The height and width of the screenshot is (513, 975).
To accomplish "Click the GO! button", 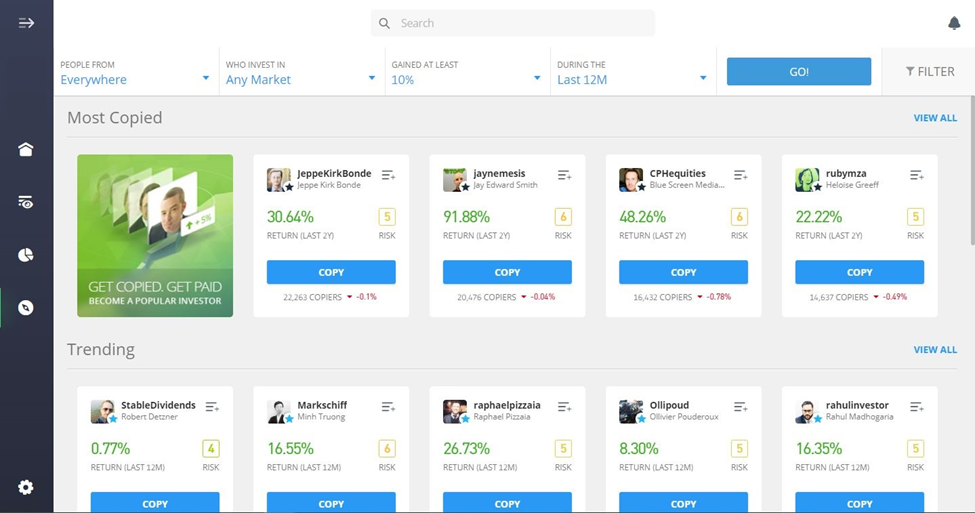I will (799, 72).
